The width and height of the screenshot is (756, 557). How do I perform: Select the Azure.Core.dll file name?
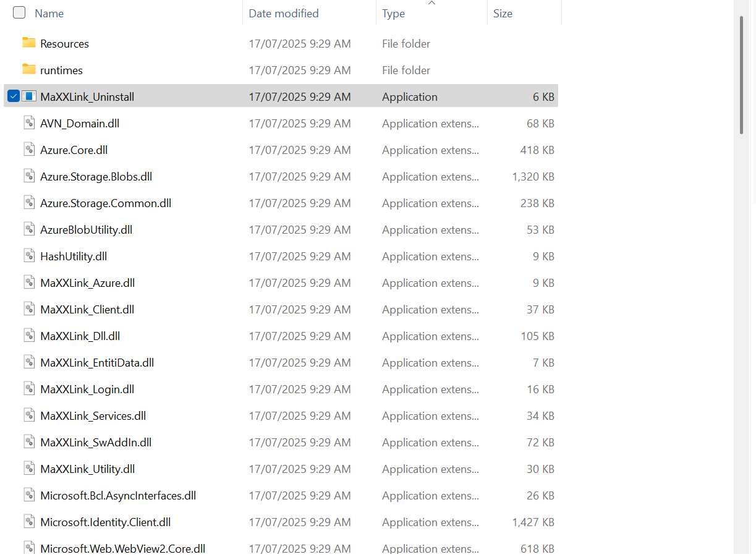tap(74, 150)
